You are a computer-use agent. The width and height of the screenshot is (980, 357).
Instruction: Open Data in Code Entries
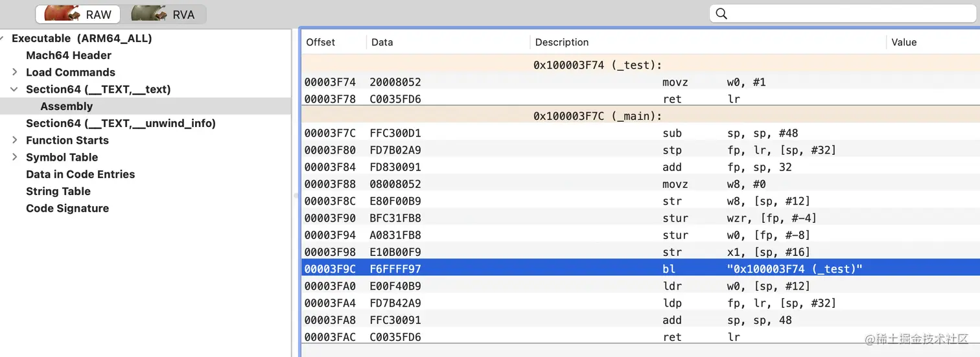80,174
